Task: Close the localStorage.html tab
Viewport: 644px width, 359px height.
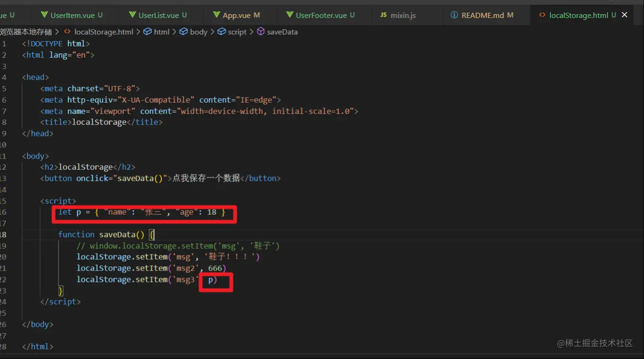Action: point(625,15)
